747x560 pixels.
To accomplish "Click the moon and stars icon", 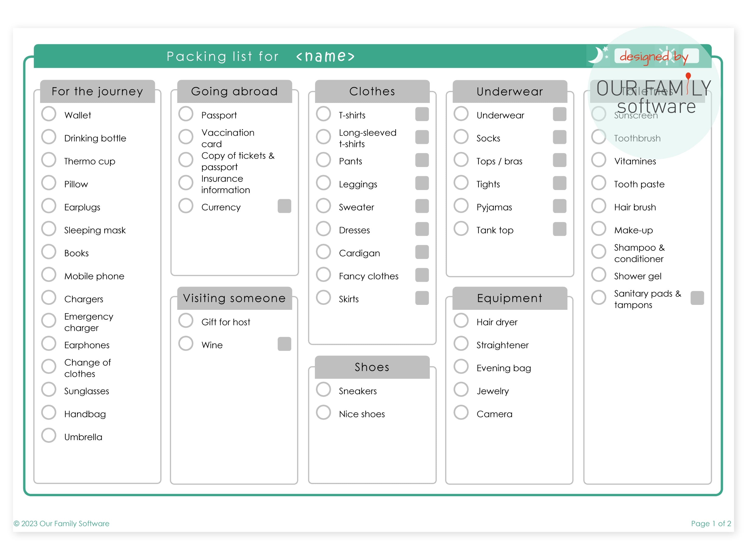I will [598, 55].
